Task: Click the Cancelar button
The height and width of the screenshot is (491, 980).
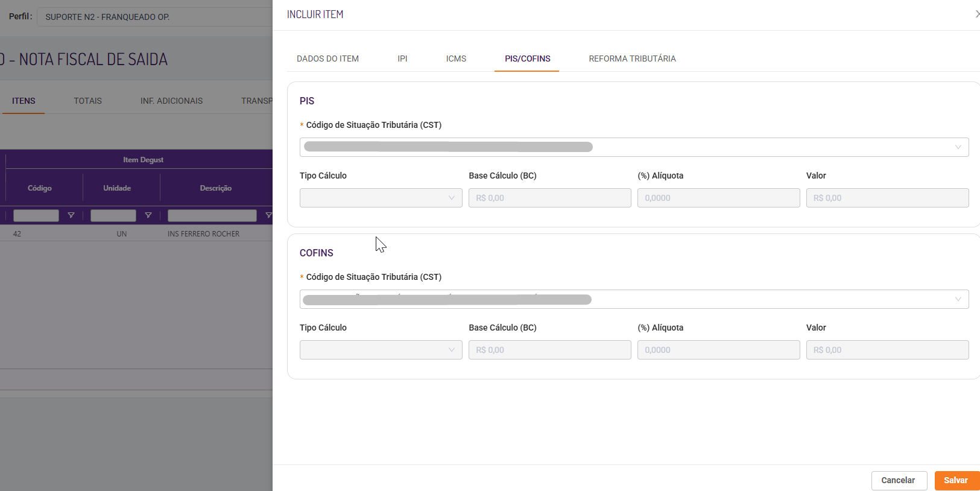Action: (898, 480)
